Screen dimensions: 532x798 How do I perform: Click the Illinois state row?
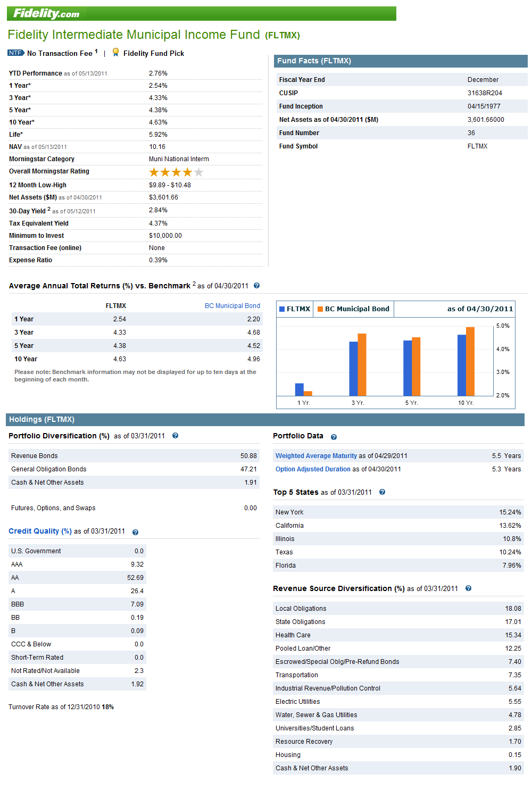tap(398, 539)
